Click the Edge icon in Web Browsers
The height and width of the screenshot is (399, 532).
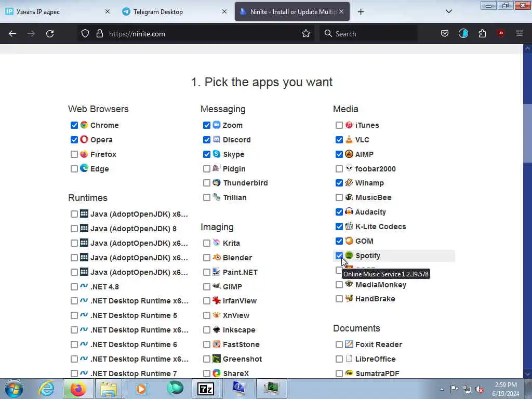click(84, 168)
